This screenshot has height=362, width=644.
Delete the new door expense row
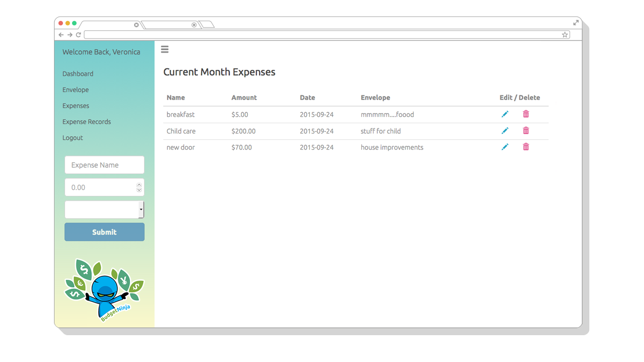tap(526, 147)
